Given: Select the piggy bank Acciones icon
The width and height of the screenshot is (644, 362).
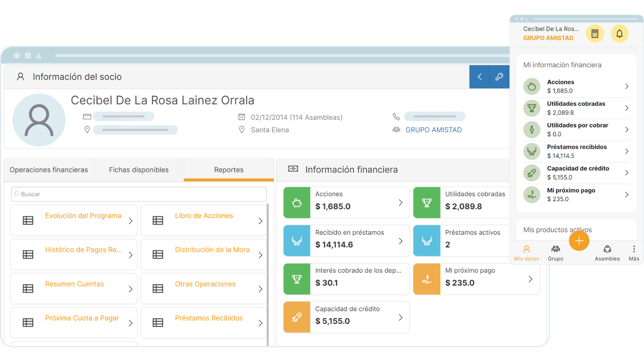Looking at the screenshot, I should pos(531,86).
